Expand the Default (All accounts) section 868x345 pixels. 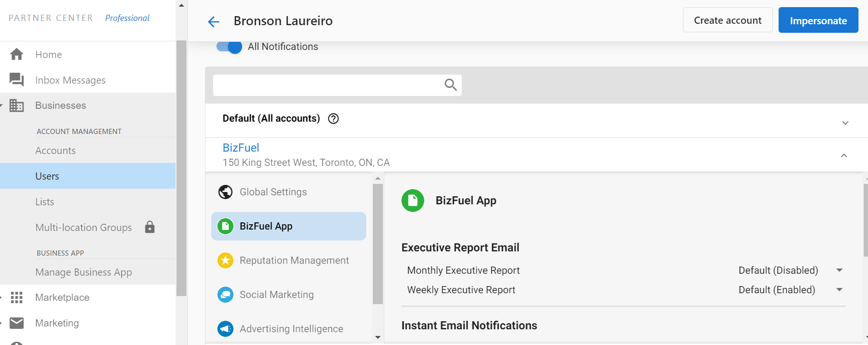[845, 123]
